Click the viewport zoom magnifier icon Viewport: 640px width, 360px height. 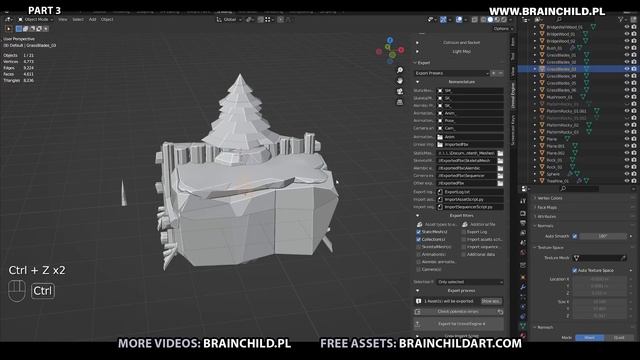coord(400,70)
